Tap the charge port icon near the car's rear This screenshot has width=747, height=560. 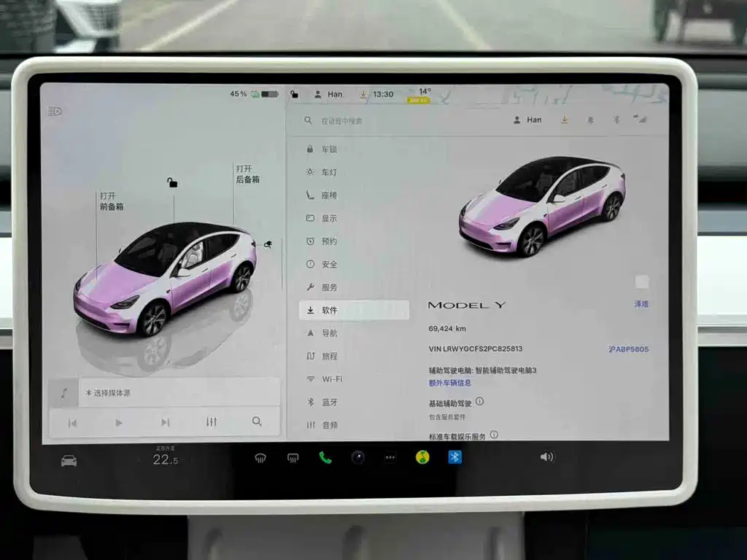270,246
